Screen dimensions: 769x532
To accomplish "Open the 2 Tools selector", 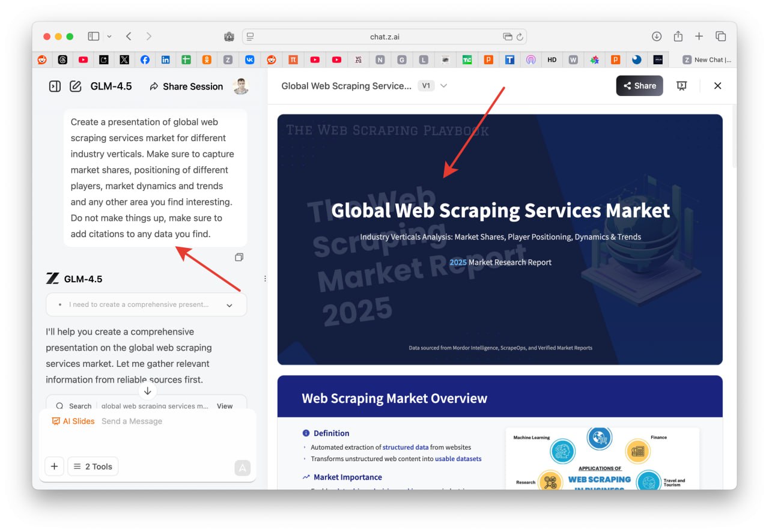I will [x=93, y=467].
